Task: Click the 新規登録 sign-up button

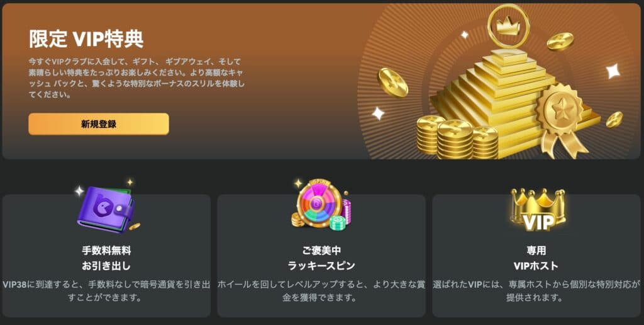Action: click(99, 124)
